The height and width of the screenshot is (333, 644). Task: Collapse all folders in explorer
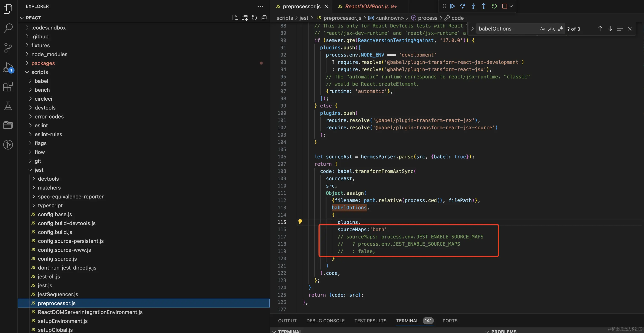point(264,18)
